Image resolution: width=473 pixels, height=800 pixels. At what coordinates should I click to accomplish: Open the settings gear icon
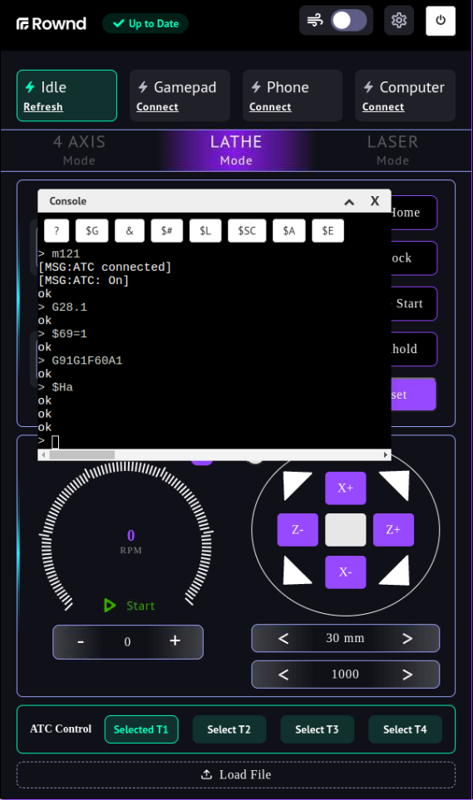[x=399, y=20]
